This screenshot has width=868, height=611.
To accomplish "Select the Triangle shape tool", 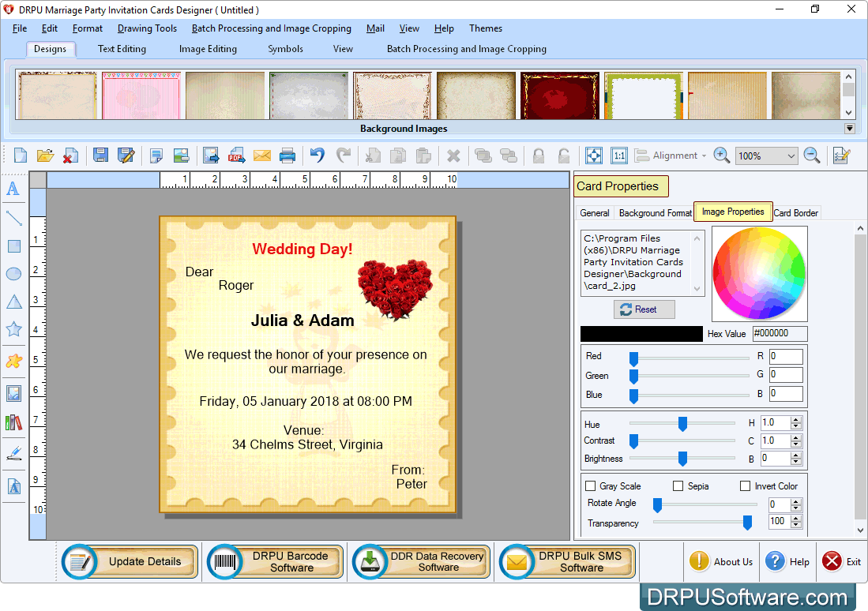I will click(14, 302).
